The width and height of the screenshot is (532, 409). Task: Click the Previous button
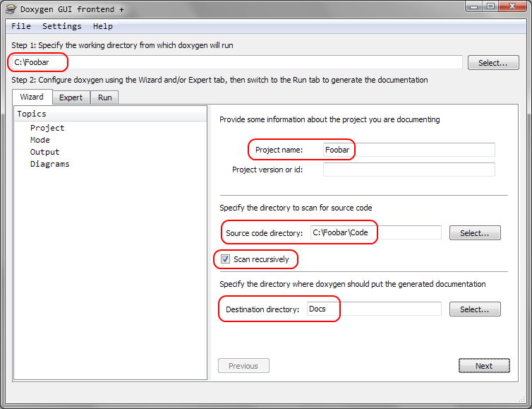click(x=243, y=366)
